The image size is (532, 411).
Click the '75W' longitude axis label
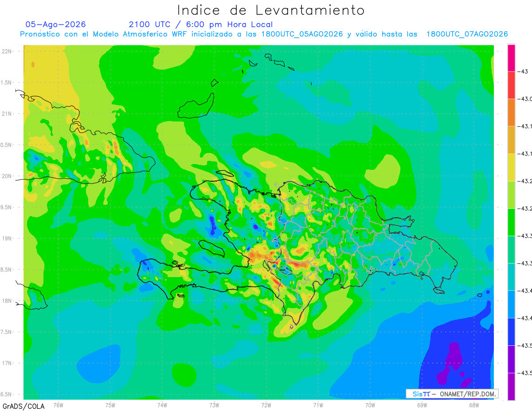tap(110, 405)
